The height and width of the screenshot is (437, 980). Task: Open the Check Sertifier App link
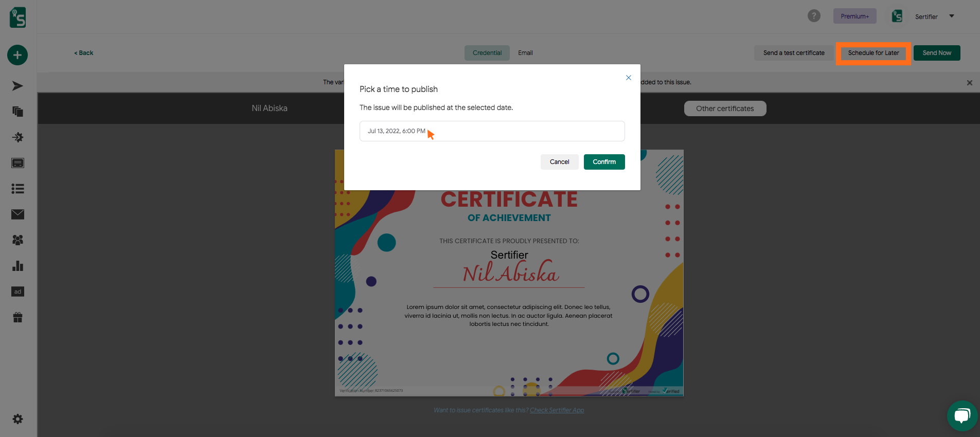tap(557, 410)
